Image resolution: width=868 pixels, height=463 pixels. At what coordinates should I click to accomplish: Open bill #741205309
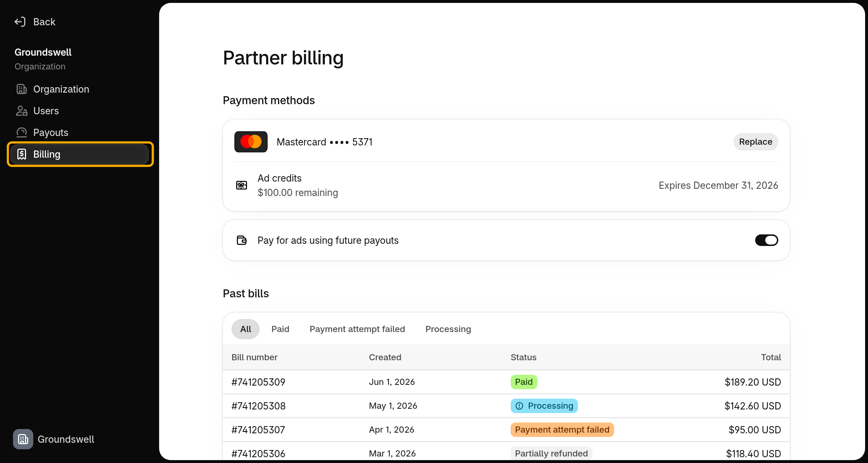[258, 382]
